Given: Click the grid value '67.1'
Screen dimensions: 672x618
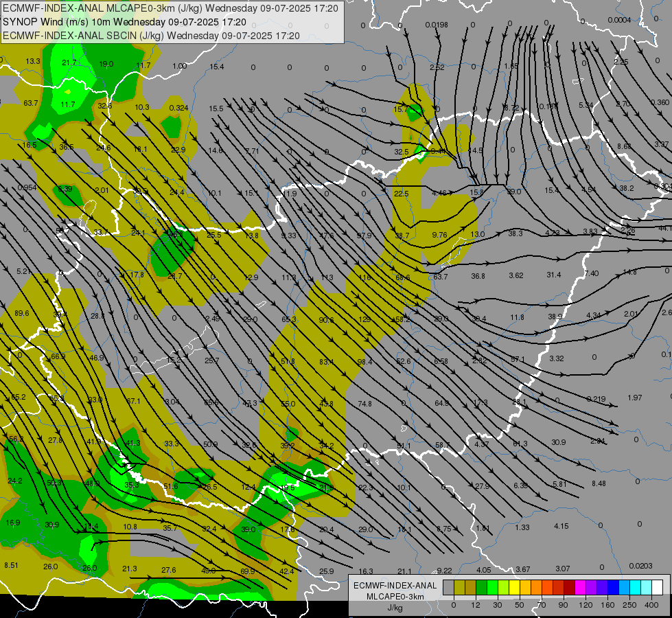Looking at the screenshot, I should (x=133, y=401).
